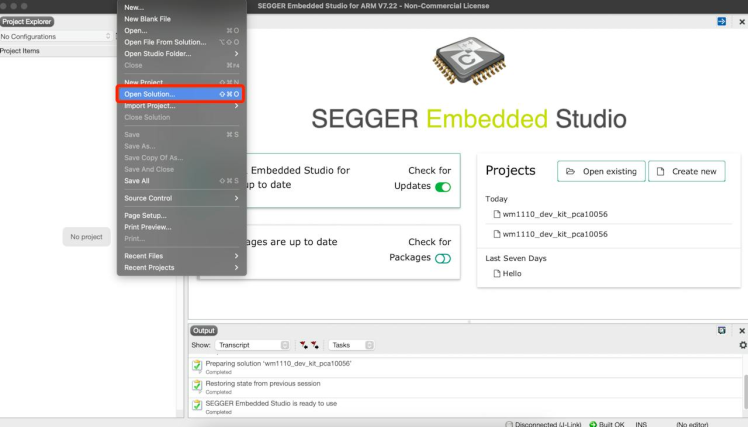Image resolution: width=748 pixels, height=427 pixels.
Task: Click the blue arrow icon at top right
Action: (x=721, y=21)
